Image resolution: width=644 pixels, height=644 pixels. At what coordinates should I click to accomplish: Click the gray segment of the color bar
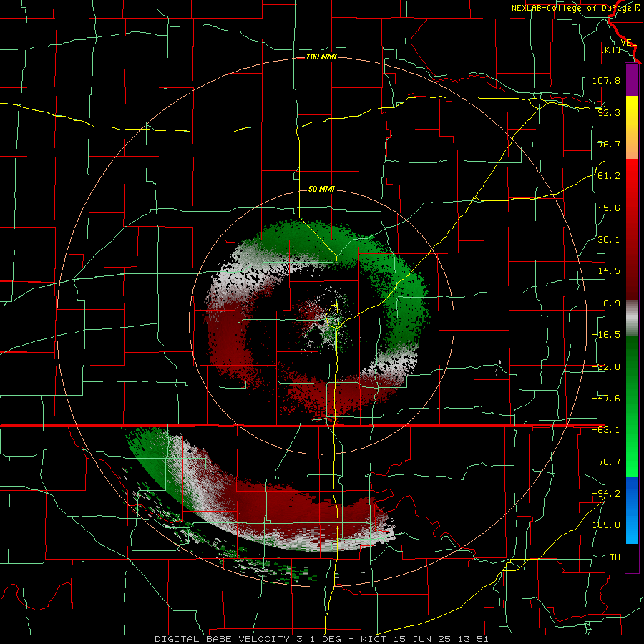(632, 318)
